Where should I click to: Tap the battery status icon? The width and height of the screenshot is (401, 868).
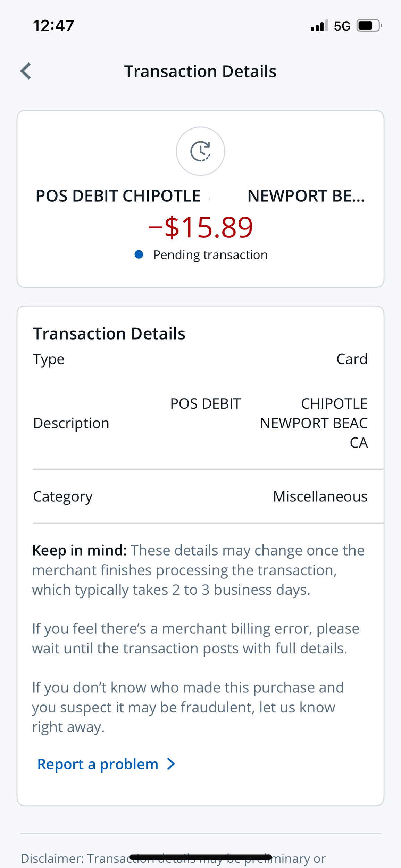[369, 26]
